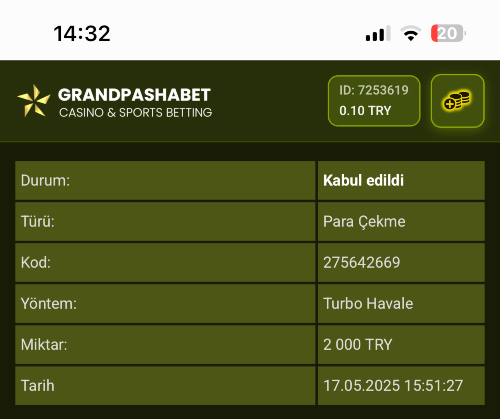Screen dimensions: 500x419
Task: Select the Para Çekme type value
Action: coord(364,222)
